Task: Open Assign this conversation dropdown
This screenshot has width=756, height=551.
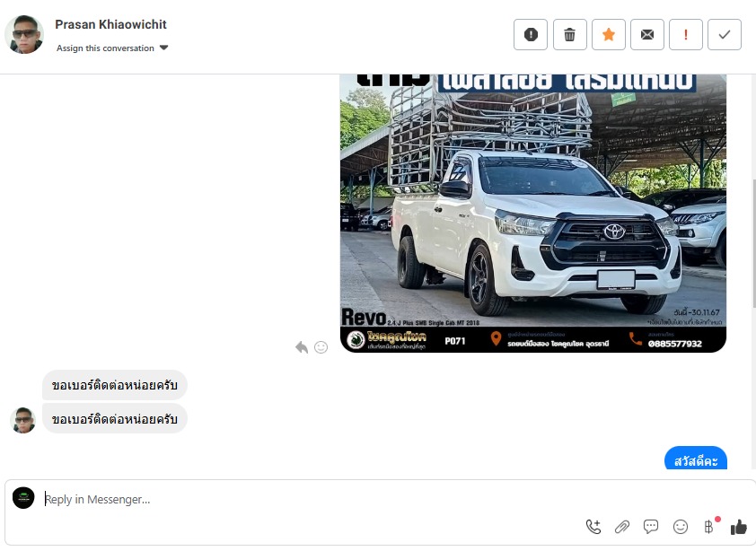Action: 112,48
